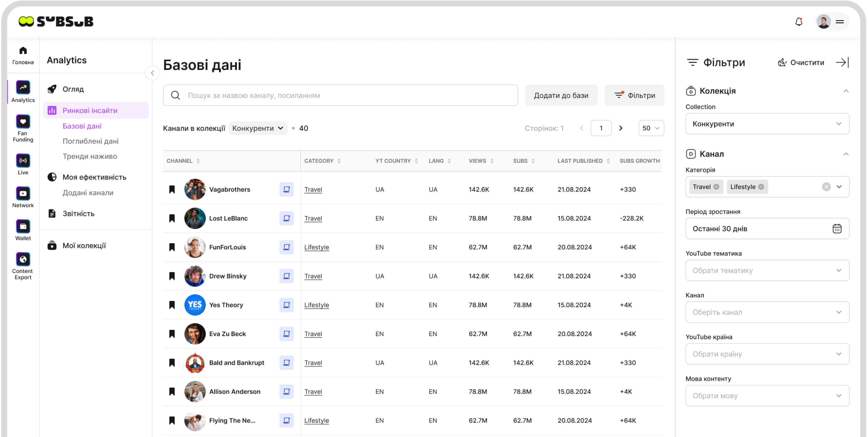
Task: Click the channel search input field
Action: (x=340, y=95)
